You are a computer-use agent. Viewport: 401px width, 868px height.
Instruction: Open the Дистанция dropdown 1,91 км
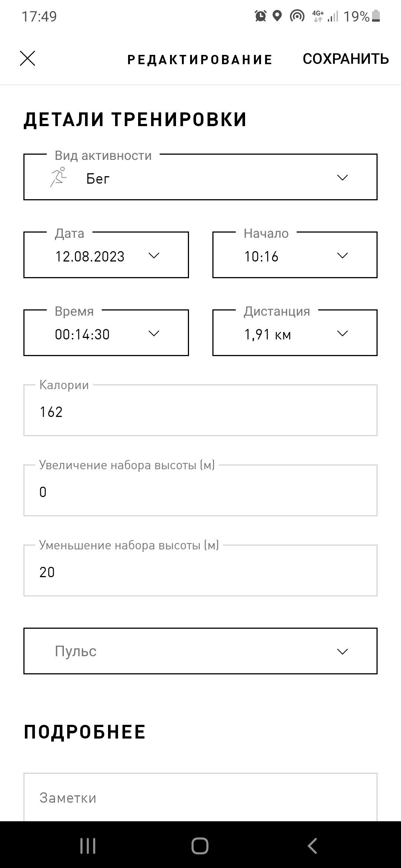coord(295,333)
